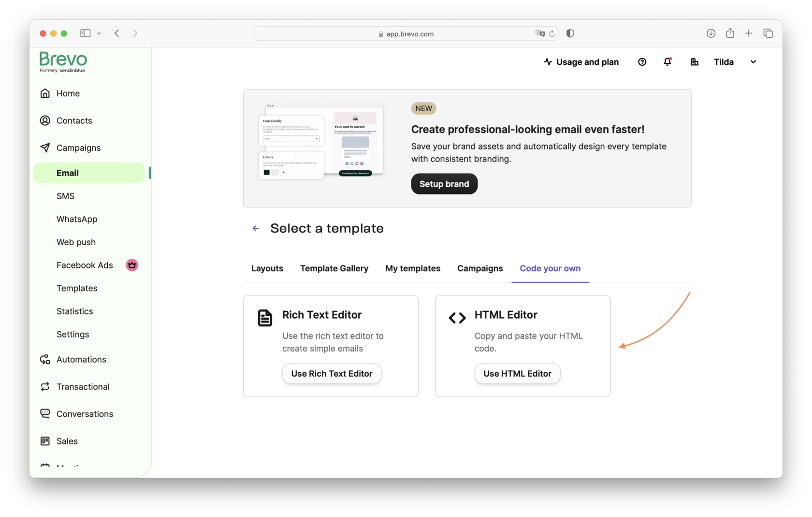Click the Tilda account name
This screenshot has height=517, width=812.
point(724,62)
